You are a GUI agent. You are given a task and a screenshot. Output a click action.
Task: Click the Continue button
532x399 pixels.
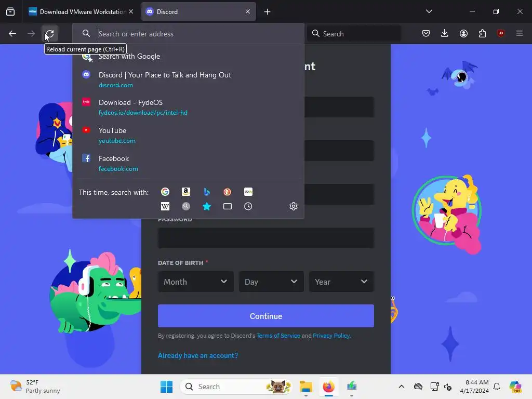[x=266, y=316]
